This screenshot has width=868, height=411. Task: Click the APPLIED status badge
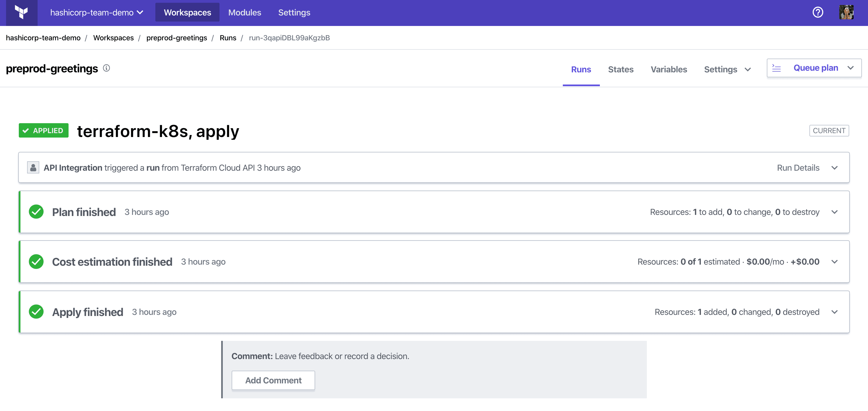tap(43, 131)
